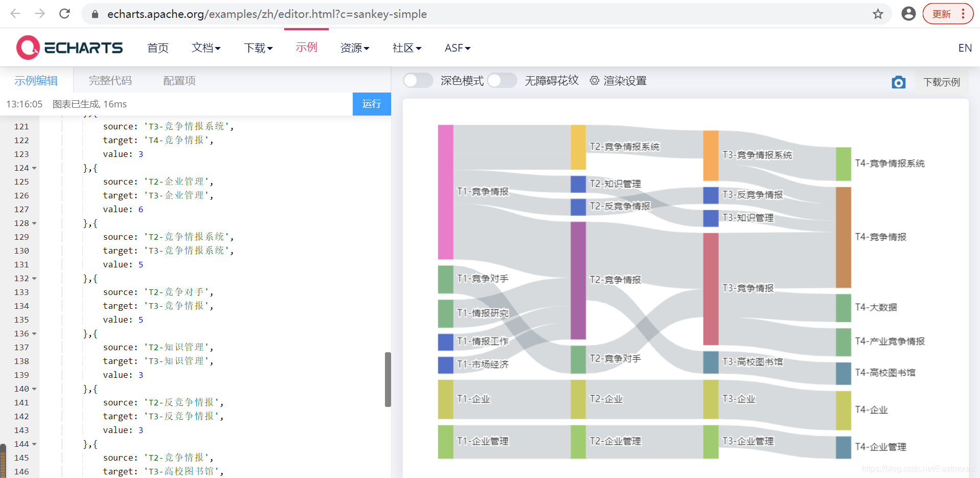This screenshot has height=478, width=980.
Task: Click the T1-企业管理 green node
Action: click(x=445, y=442)
